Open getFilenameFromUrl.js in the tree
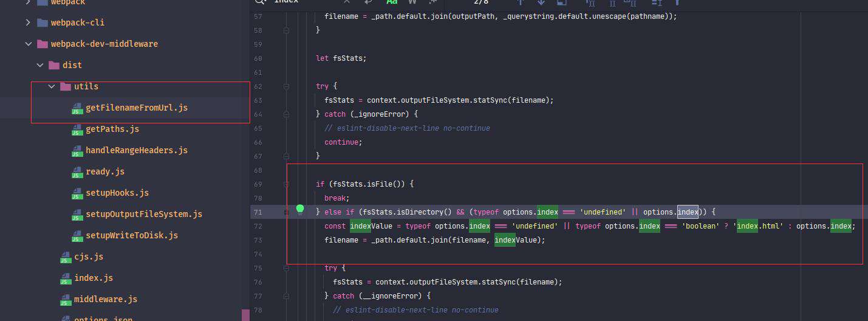Viewport: 868px width, 321px height. click(x=137, y=108)
